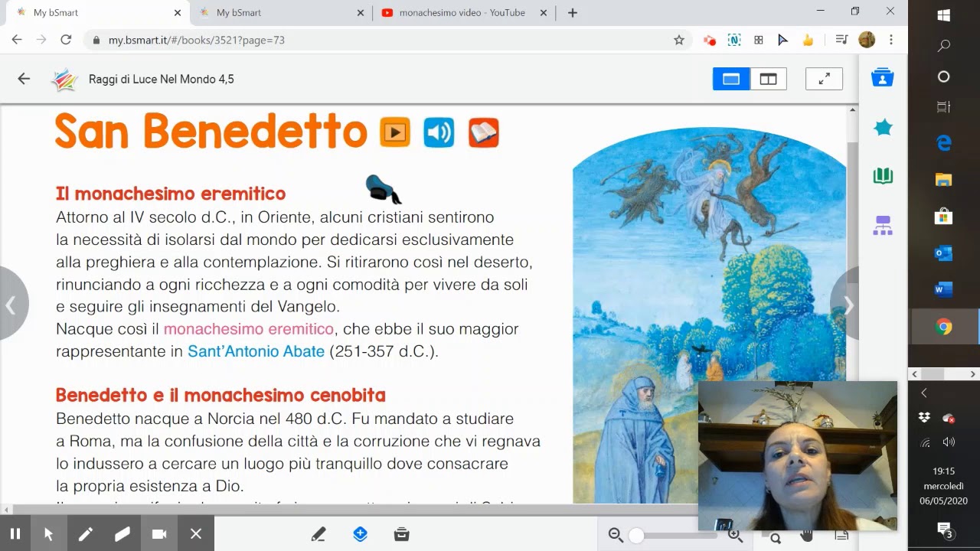Toggle the recorder webcam

point(158,534)
